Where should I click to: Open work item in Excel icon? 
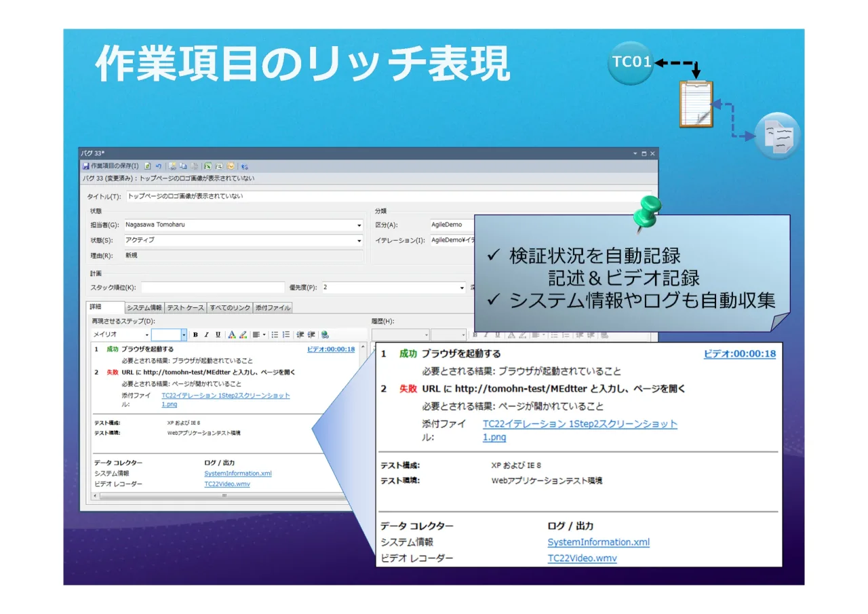coord(208,166)
